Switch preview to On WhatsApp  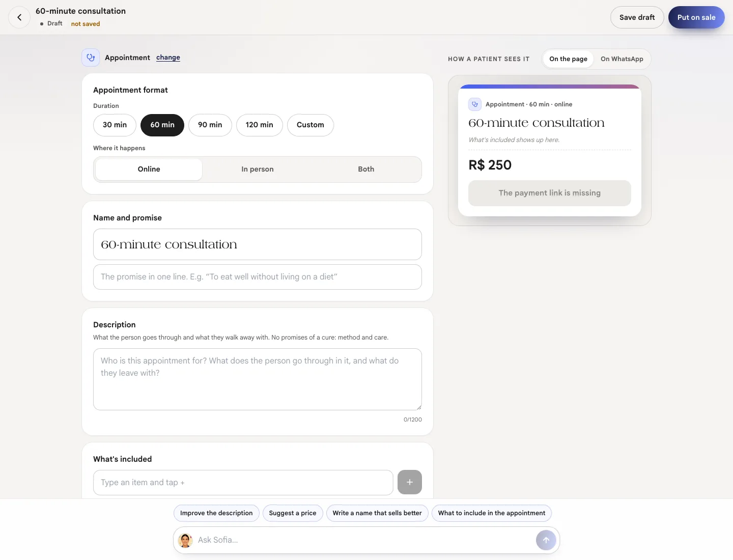click(x=622, y=59)
